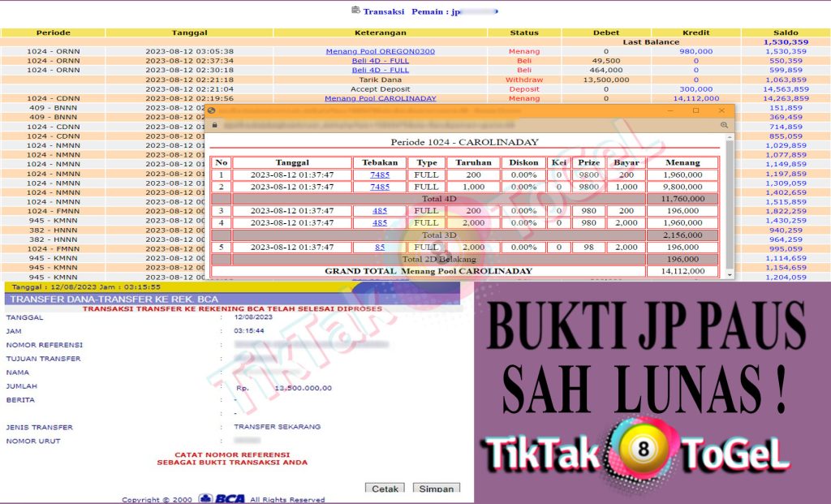The image size is (831, 504).
Task: Click tebakan 7485 link in row 1
Action: pos(380,175)
